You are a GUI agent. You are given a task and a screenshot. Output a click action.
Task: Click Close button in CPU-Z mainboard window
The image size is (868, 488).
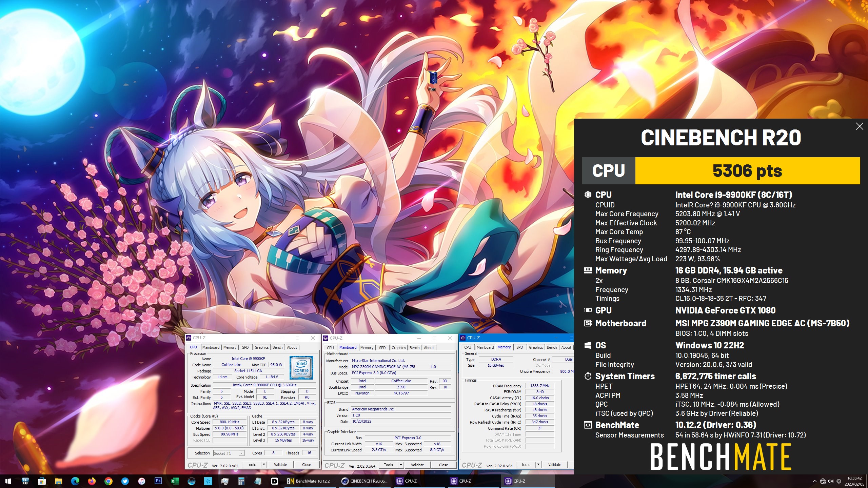[443, 465]
